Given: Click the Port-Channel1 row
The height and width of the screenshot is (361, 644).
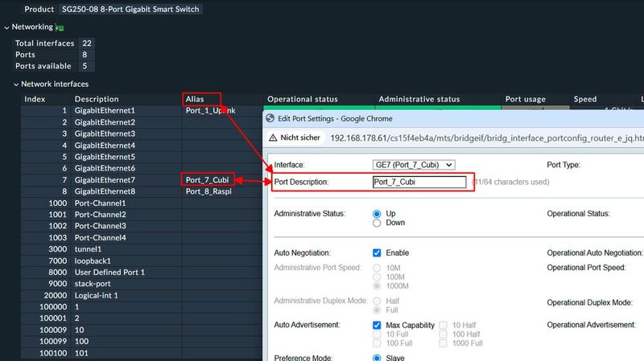Looking at the screenshot, I should click(x=142, y=203).
